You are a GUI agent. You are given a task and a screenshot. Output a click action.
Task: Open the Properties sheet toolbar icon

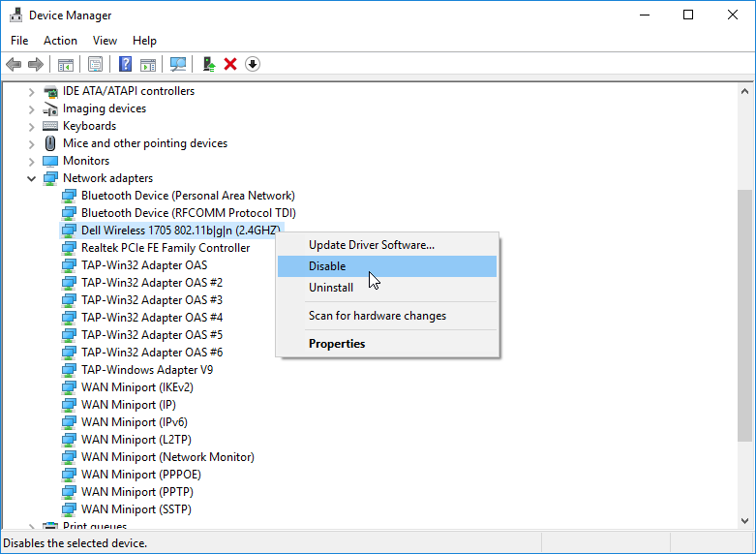(x=96, y=64)
